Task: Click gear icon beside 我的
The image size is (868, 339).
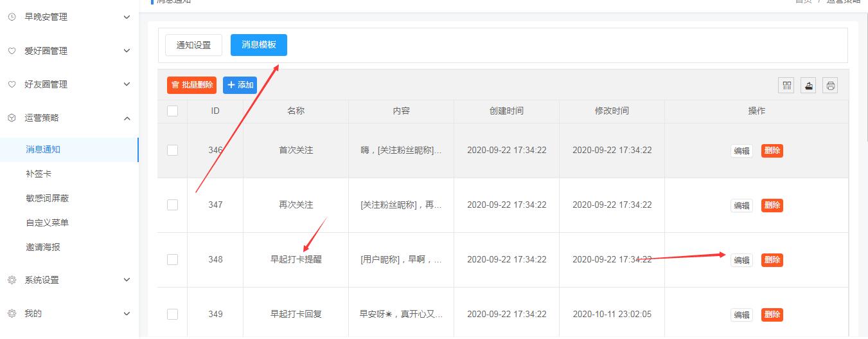Action: pos(12,313)
